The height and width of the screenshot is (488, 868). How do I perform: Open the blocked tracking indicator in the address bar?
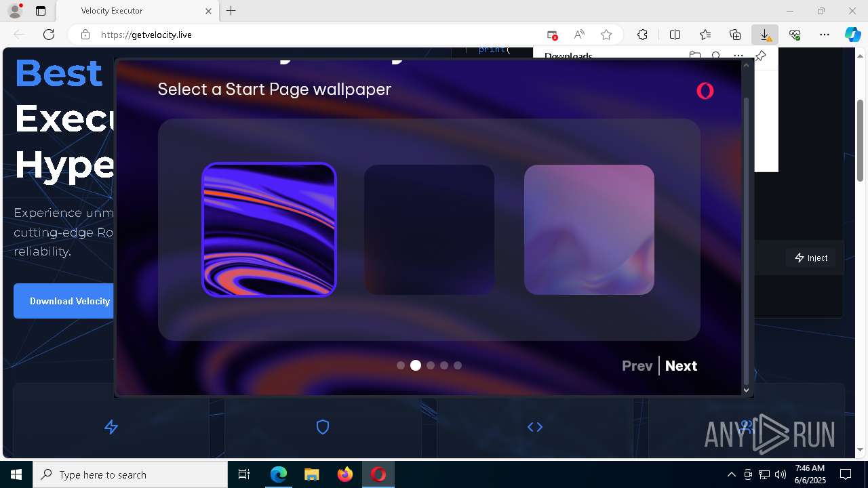552,35
